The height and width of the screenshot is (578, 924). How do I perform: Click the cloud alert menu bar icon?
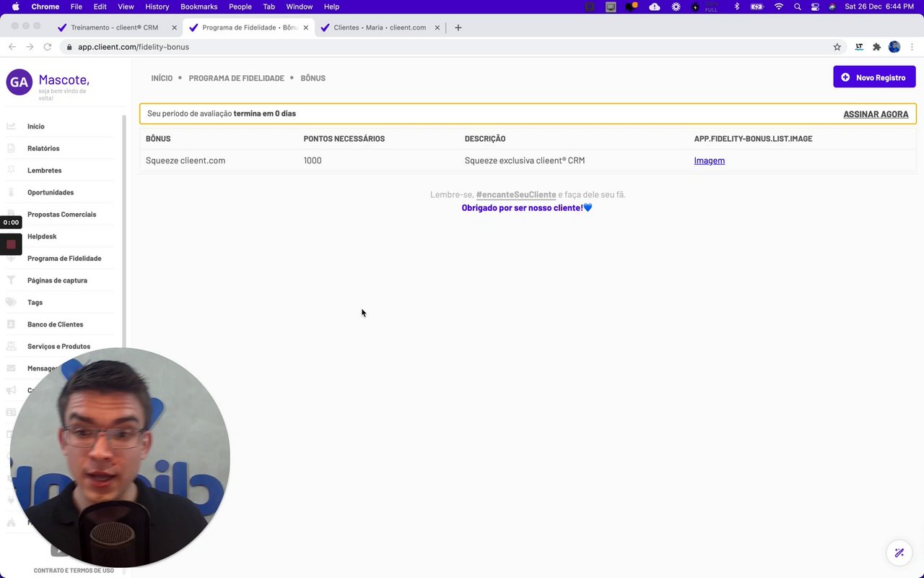654,7
